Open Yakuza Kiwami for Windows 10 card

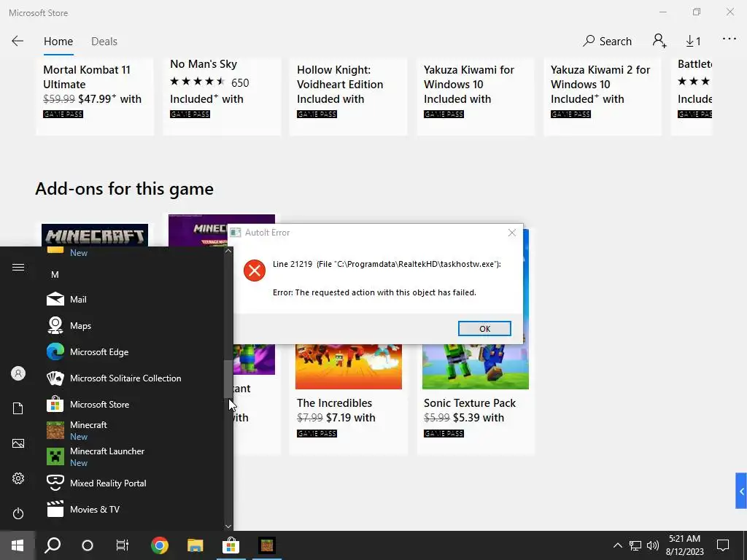[x=476, y=97]
